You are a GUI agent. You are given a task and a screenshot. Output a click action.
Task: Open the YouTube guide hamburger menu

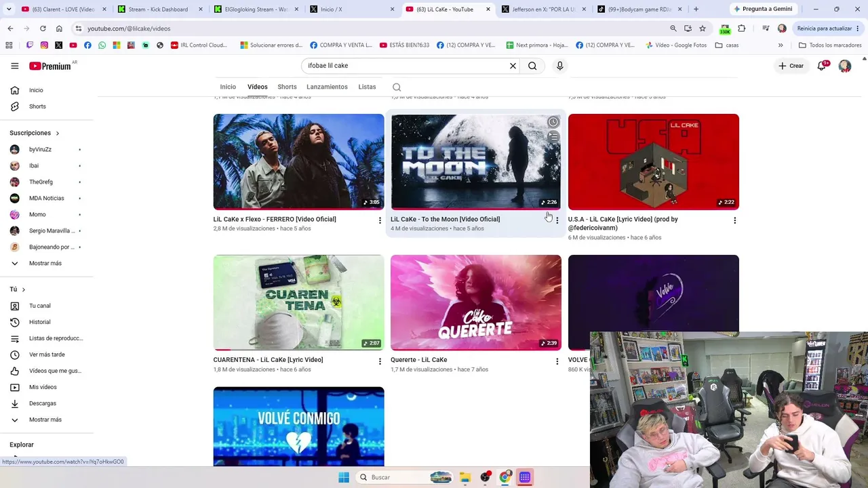coord(14,66)
